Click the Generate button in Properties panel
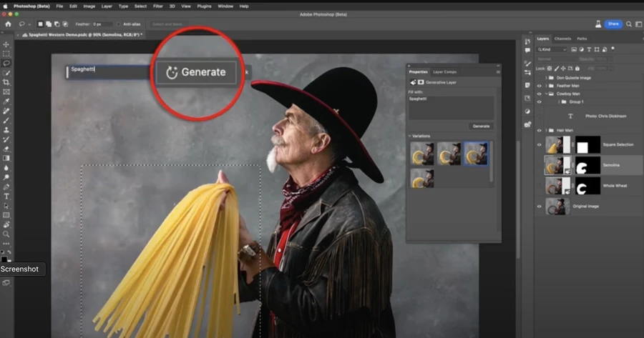 click(x=481, y=126)
